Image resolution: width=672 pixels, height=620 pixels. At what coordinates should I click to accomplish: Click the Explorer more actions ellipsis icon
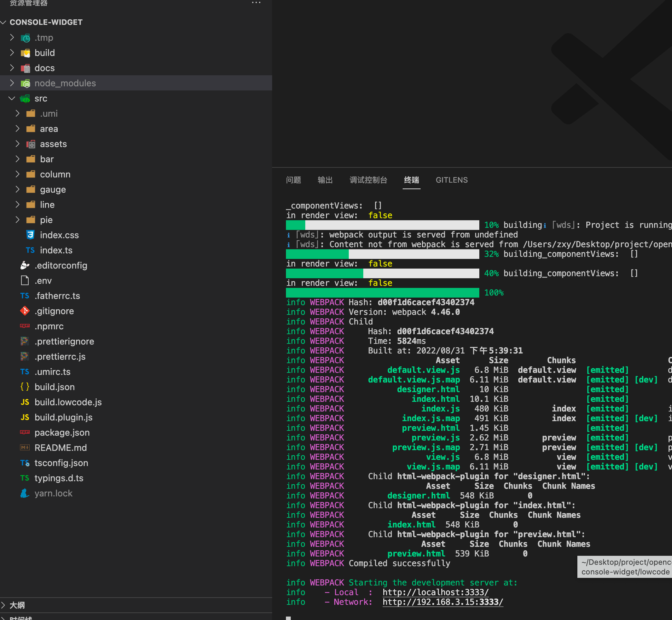point(256,3)
